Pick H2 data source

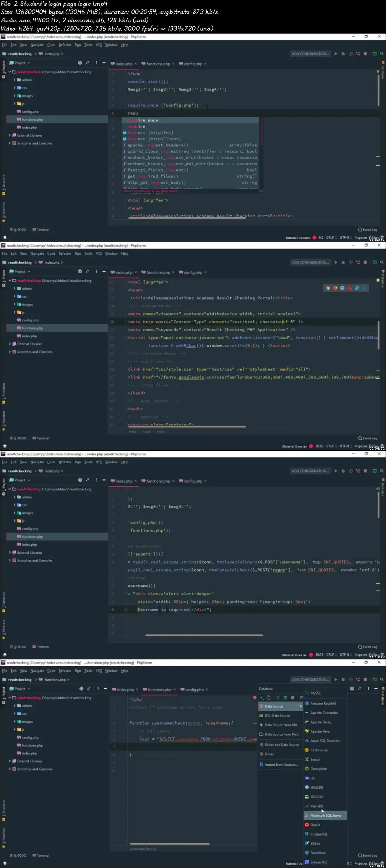point(325,778)
